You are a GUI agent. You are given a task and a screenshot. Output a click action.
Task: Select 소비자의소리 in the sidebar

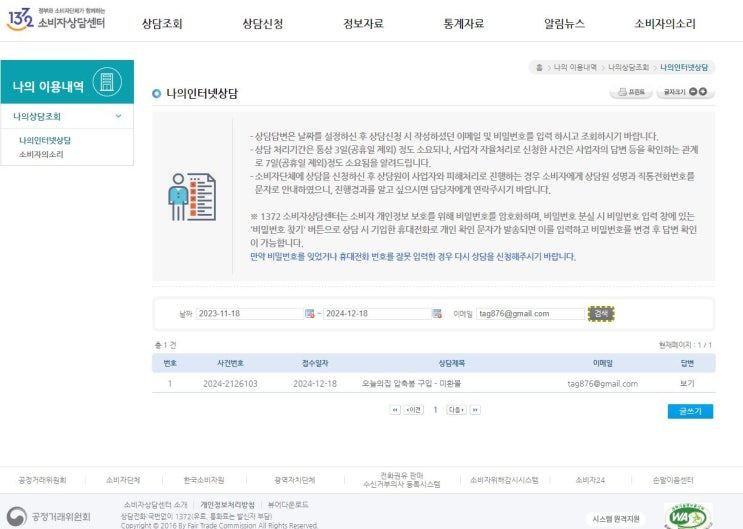[x=41, y=154]
